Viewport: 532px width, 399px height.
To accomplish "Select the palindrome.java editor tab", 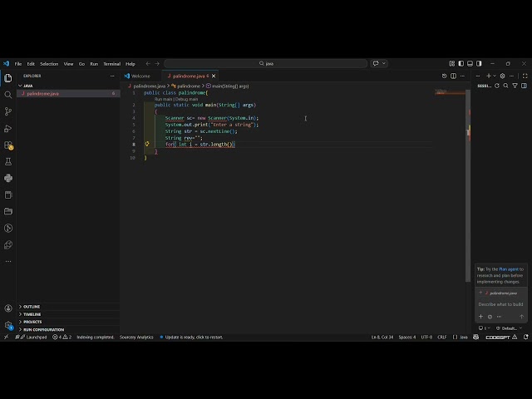I will click(189, 76).
